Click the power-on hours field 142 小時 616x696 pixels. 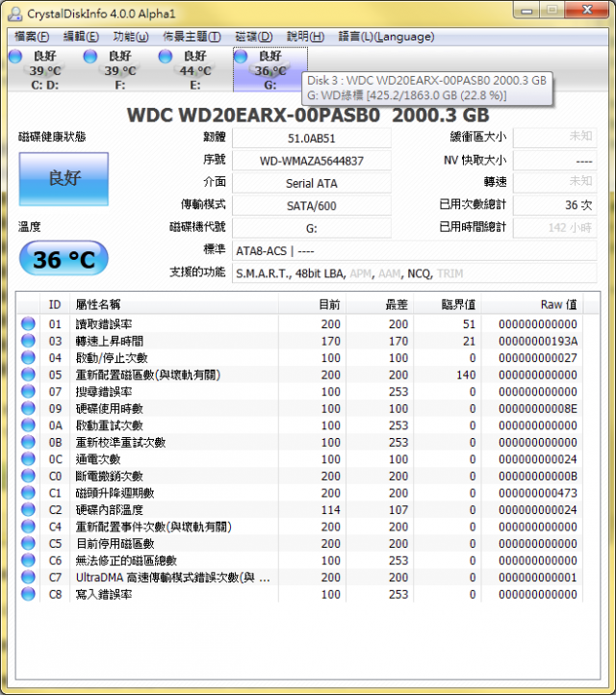555,228
